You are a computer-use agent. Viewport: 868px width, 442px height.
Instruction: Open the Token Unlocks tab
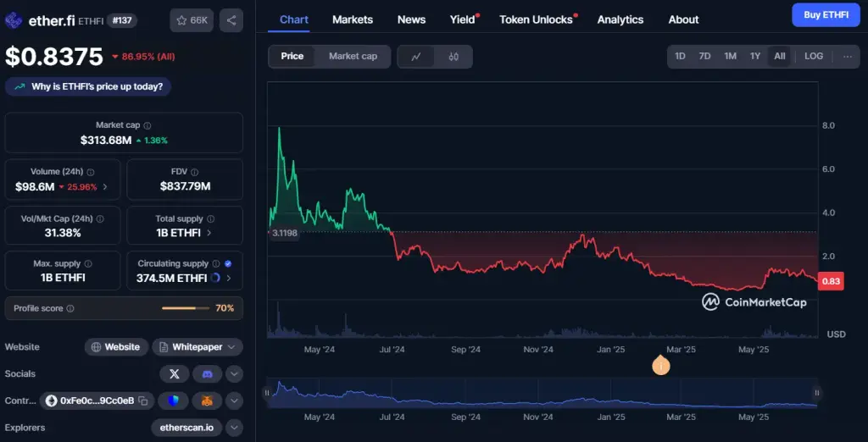click(536, 20)
